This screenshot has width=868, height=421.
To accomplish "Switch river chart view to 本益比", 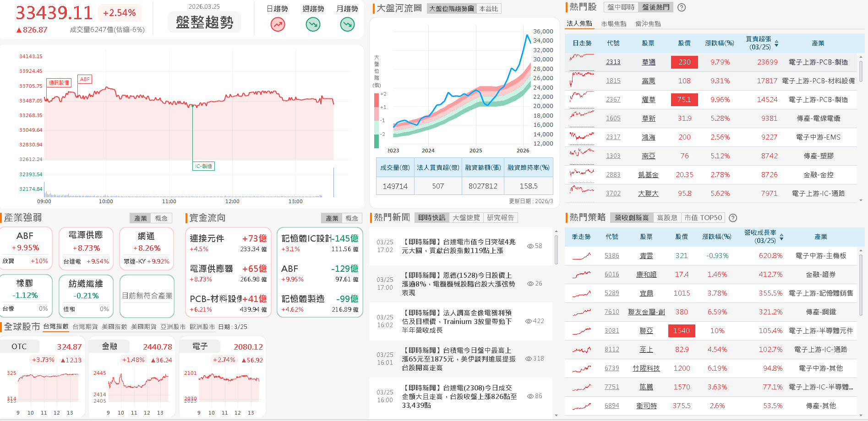I will tap(488, 8).
